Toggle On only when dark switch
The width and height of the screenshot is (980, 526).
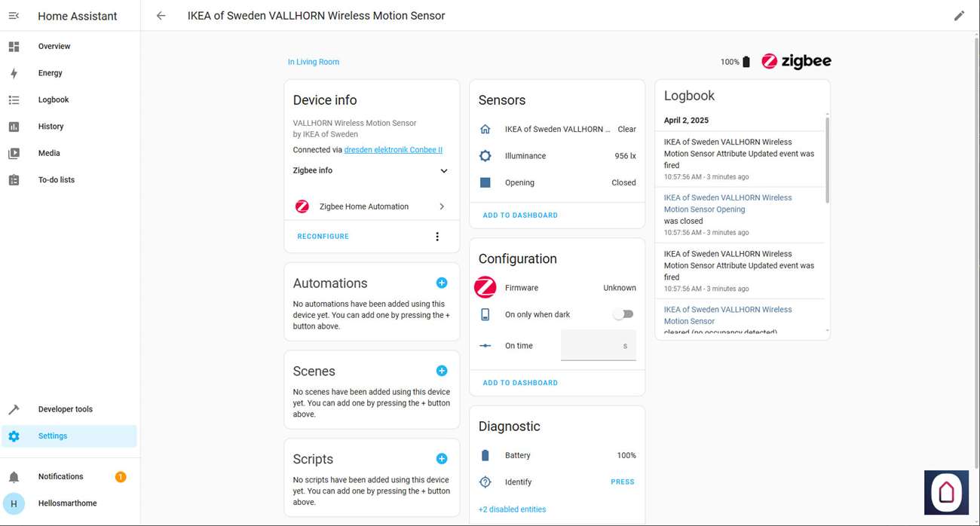(x=623, y=314)
